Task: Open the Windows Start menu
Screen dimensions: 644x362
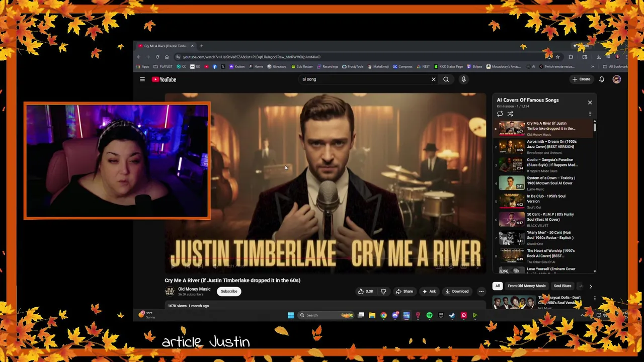Action: (x=291, y=315)
